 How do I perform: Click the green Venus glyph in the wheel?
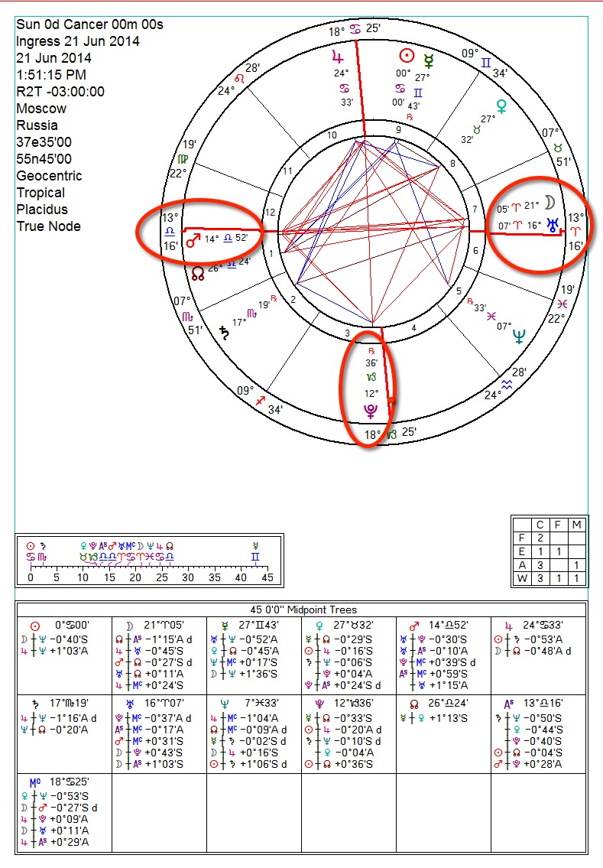click(x=502, y=105)
